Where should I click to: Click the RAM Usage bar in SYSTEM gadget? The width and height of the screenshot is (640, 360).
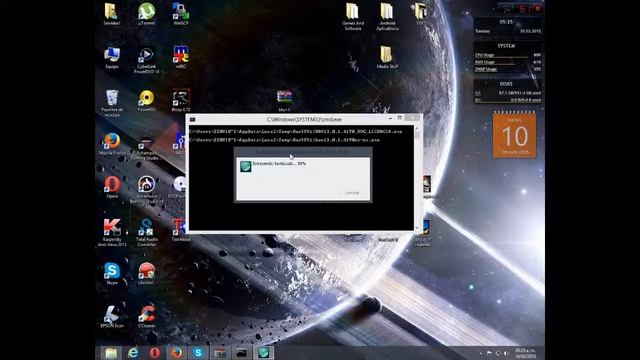[508, 62]
